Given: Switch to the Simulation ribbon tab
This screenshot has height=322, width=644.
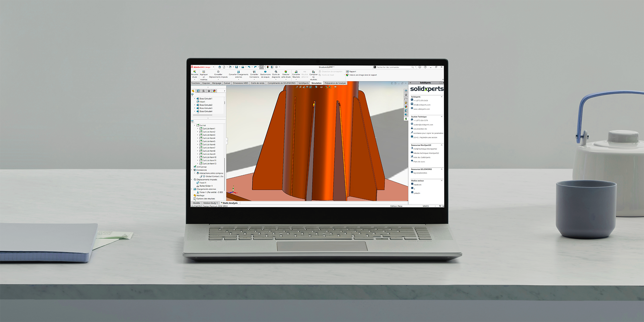Looking at the screenshot, I should tap(317, 83).
